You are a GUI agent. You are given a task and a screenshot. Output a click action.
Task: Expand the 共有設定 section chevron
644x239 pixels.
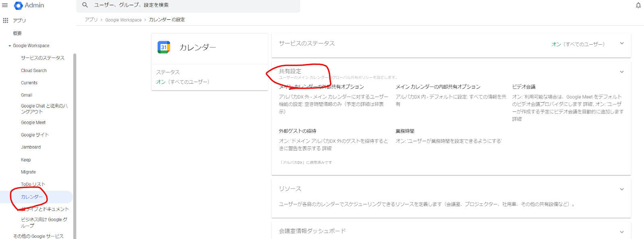[622, 72]
